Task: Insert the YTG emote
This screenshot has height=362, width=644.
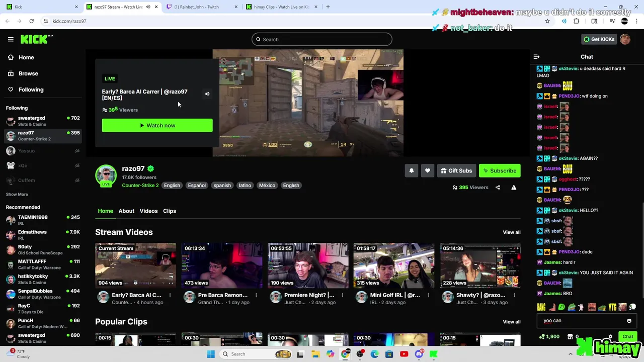Action: tap(612, 307)
